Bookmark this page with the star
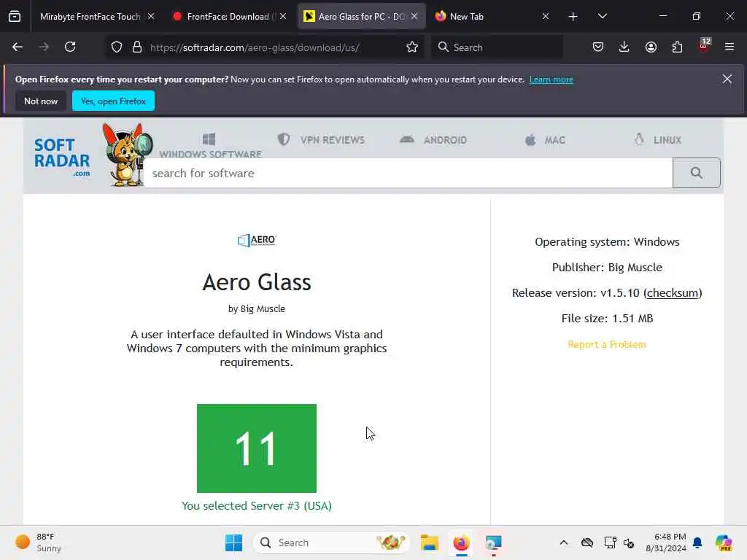This screenshot has width=747, height=560. [x=412, y=47]
